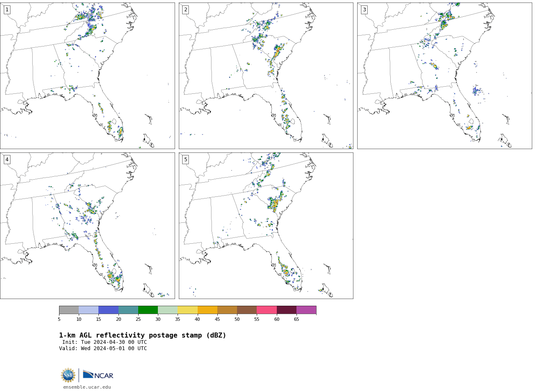Click the orange 40-45 dBZ swatch
This screenshot has width=536, height=392.
[207, 310]
